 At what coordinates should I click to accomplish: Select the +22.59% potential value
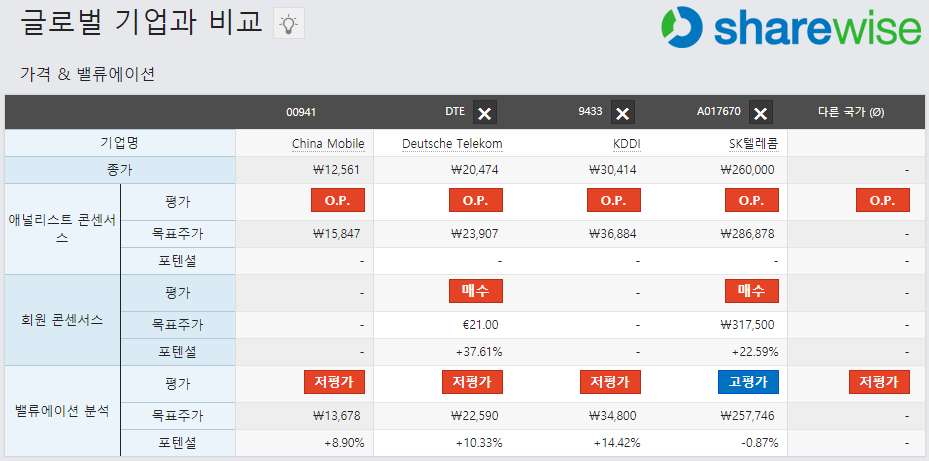point(755,352)
